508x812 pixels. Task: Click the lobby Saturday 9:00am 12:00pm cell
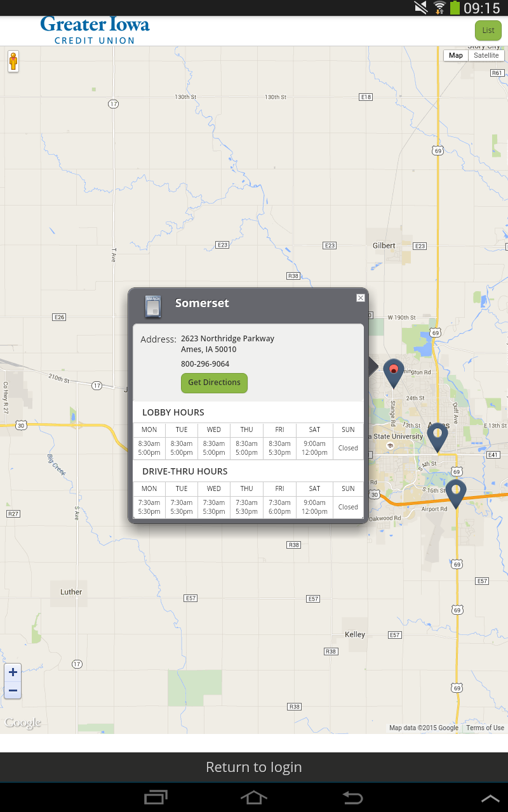tap(314, 448)
